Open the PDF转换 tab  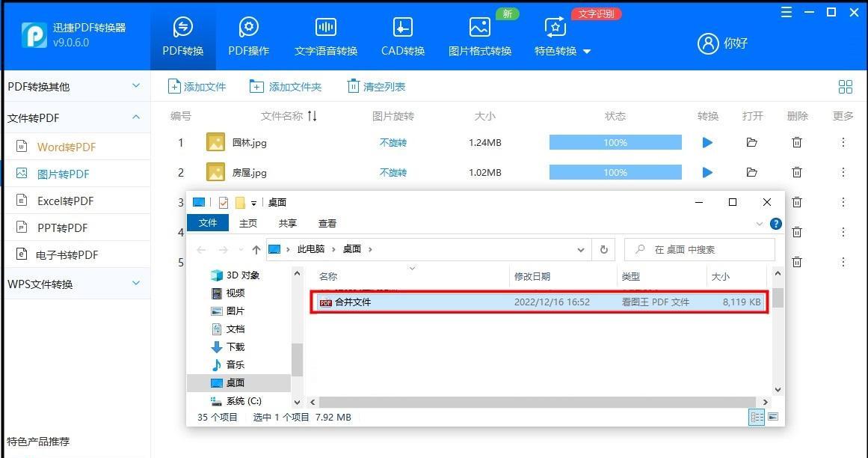[183, 36]
